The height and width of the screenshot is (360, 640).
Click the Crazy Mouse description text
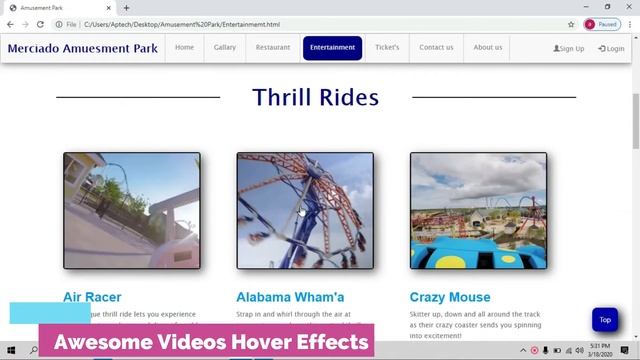476,325
